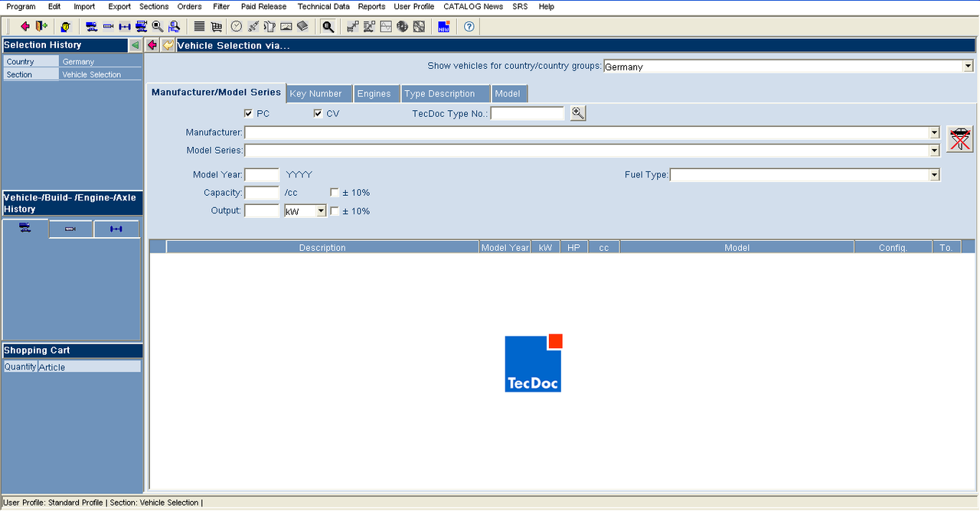The height and width of the screenshot is (511, 980).
Task: Open the Fuel Type dropdown
Action: [934, 174]
